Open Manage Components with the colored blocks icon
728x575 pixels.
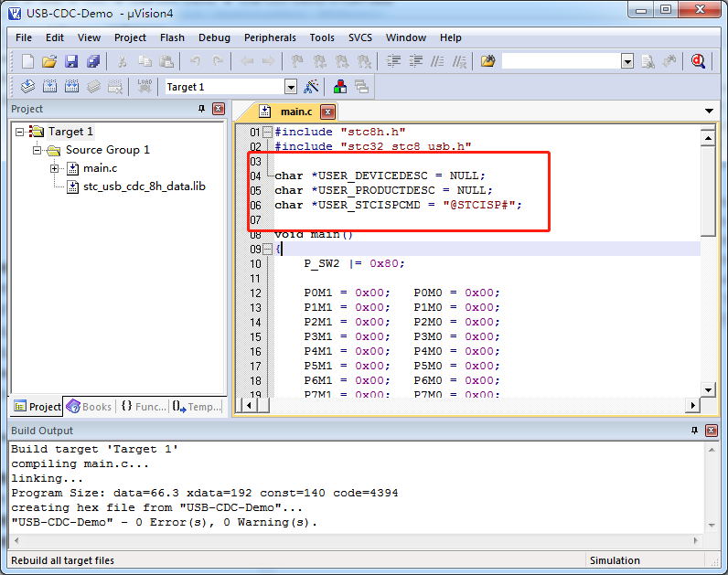pyautogui.click(x=340, y=86)
